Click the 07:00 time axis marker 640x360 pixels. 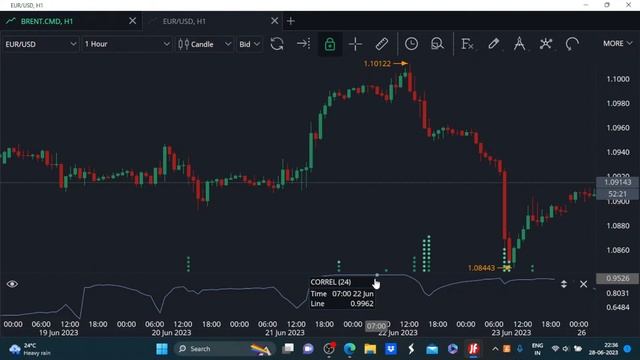[376, 326]
